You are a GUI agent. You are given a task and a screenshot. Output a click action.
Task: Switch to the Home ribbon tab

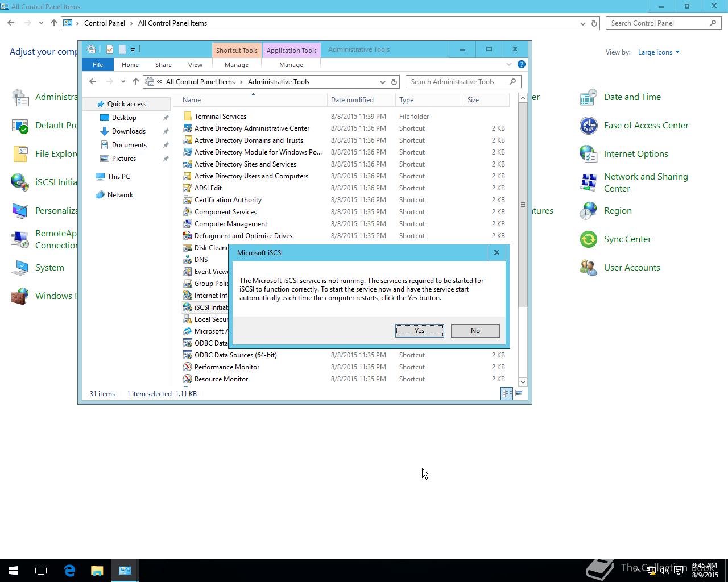[x=130, y=65]
